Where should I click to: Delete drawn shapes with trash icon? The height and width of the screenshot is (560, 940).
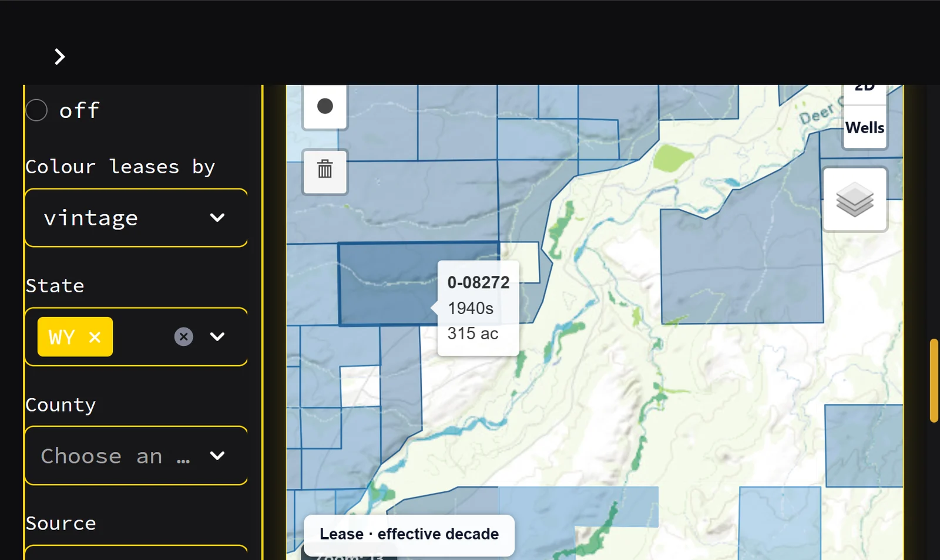[x=325, y=171]
